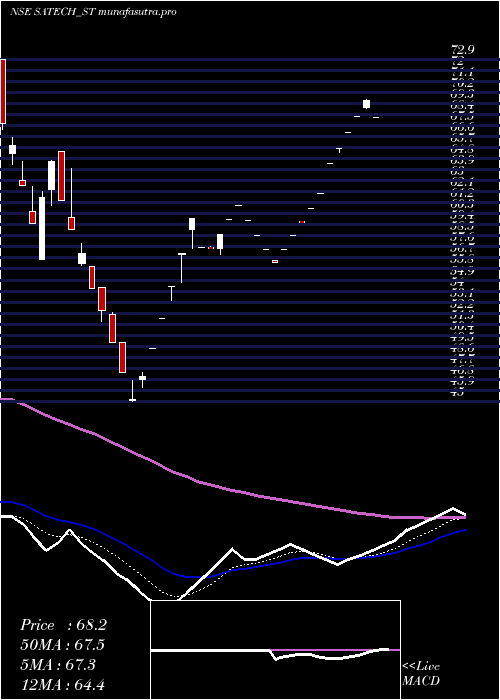Click the tall red first candlestick at top left
The width and height of the screenshot is (500, 700).
3,91
